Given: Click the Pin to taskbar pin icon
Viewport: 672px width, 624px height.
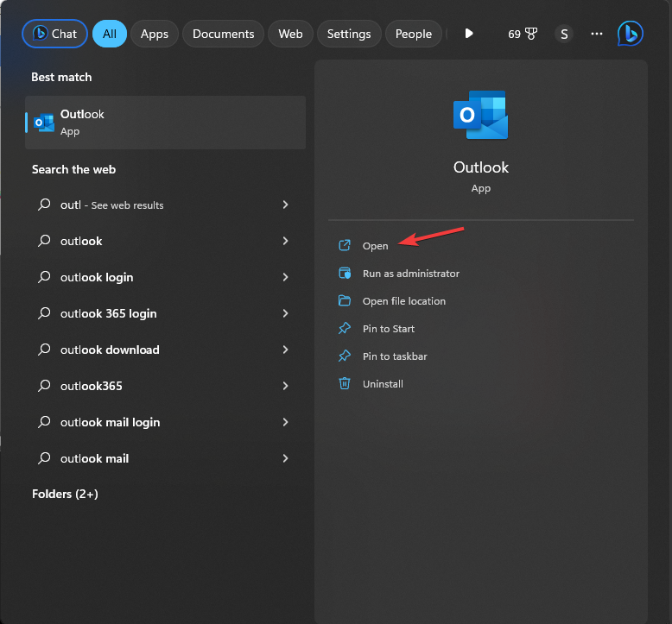Looking at the screenshot, I should 345,356.
